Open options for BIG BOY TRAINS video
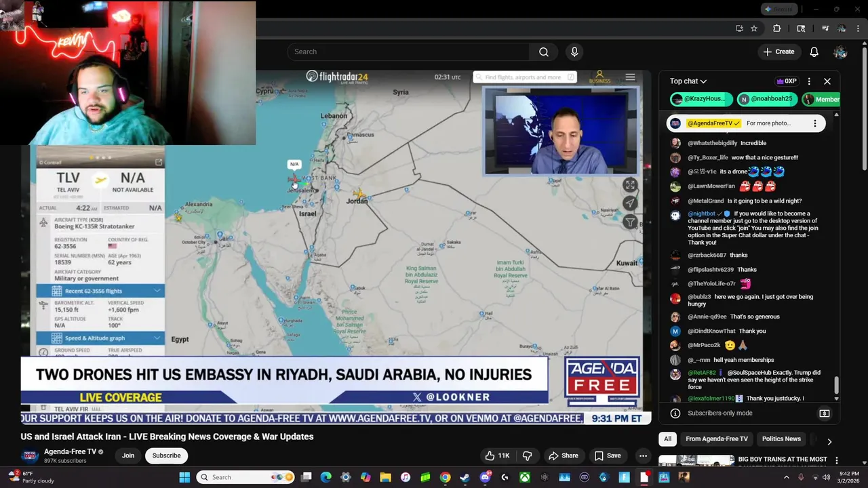 click(x=837, y=460)
